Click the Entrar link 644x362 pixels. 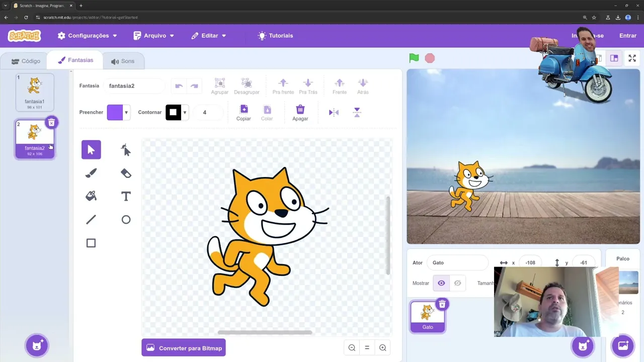[x=628, y=36]
